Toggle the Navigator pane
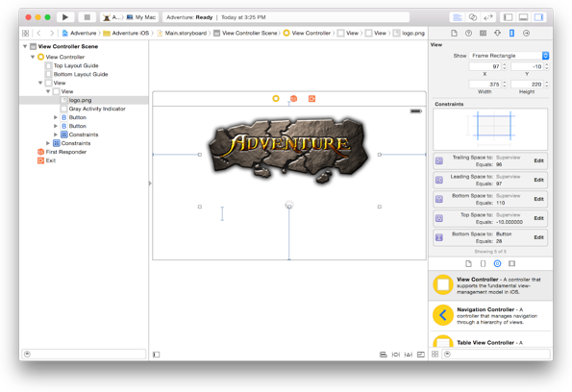 (x=508, y=17)
